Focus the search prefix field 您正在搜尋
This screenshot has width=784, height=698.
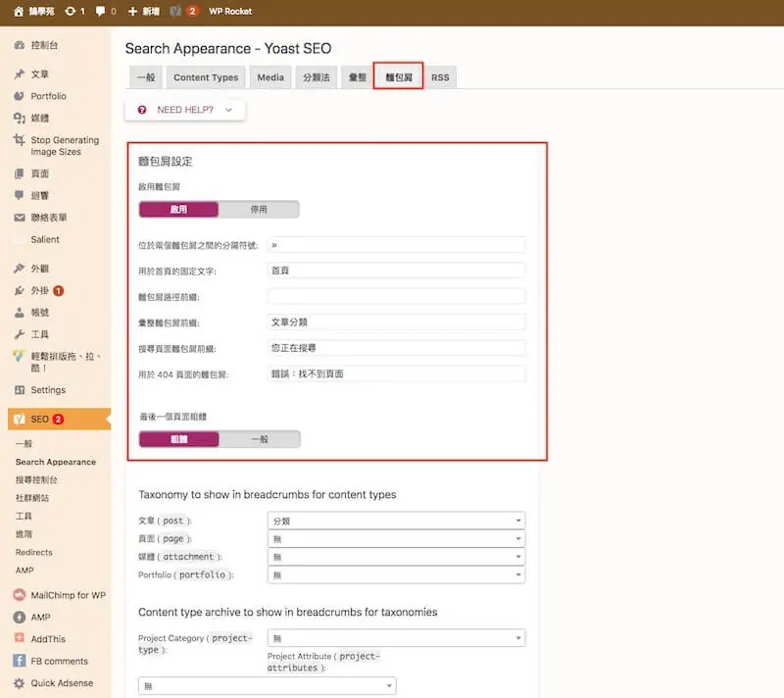point(396,348)
